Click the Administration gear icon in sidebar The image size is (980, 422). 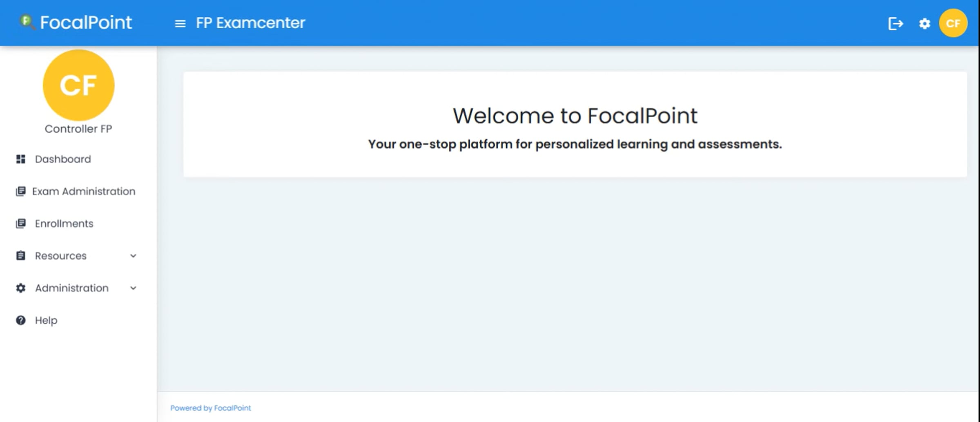(21, 288)
